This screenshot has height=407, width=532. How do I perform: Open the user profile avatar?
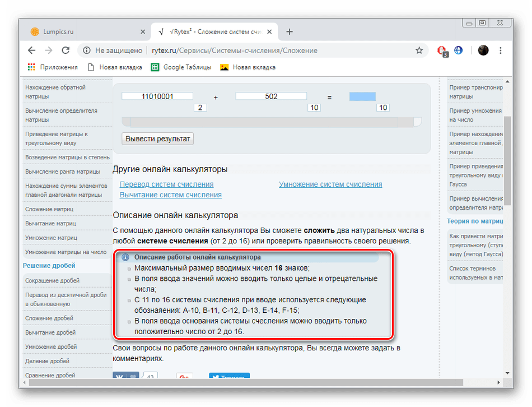pyautogui.click(x=483, y=50)
